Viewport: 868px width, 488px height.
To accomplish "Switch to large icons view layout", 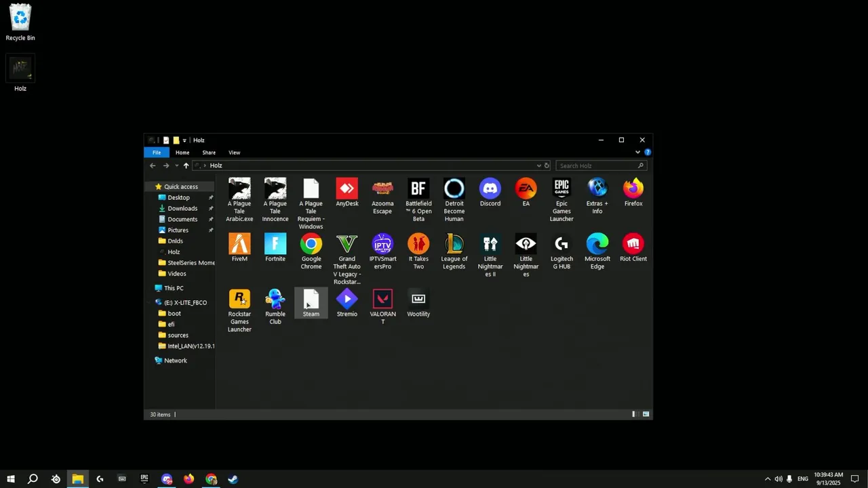I will [x=646, y=414].
